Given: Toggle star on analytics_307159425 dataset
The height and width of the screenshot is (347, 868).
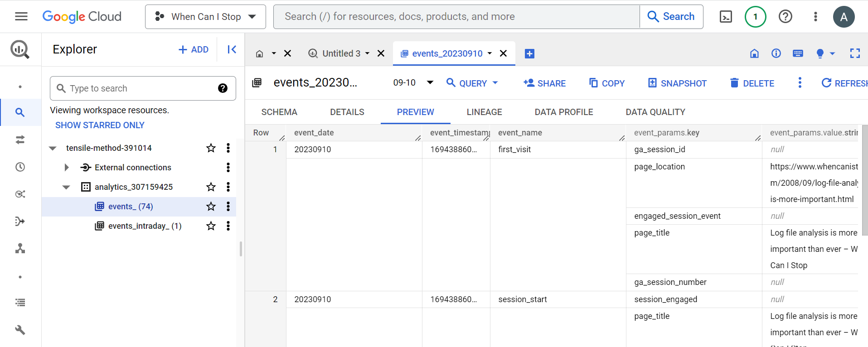Looking at the screenshot, I should [x=211, y=187].
